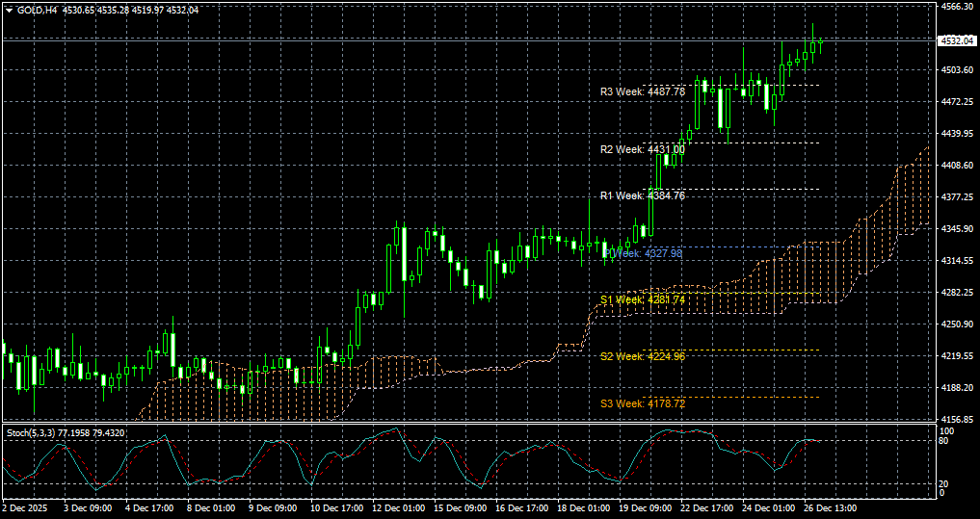Click the 9 Dec 09:00 time label
Image resolution: width=980 pixels, height=519 pixels.
[x=273, y=509]
